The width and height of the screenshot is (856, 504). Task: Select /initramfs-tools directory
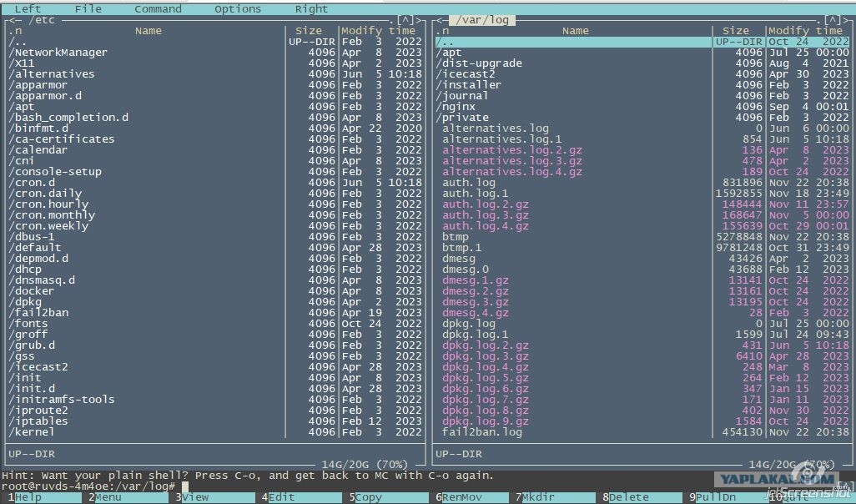click(215, 400)
